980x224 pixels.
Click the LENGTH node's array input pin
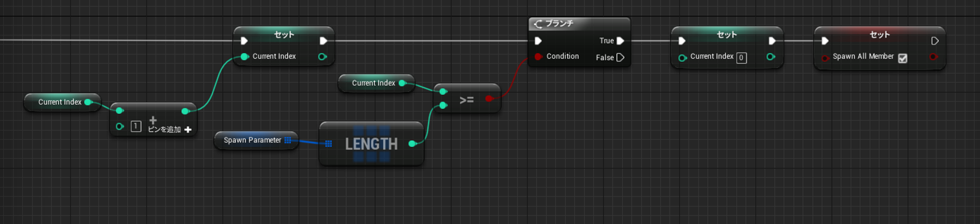coord(328,144)
